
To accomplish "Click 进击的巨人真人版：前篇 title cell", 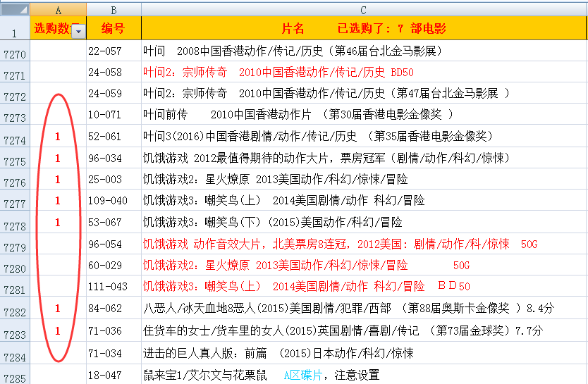I will tap(363, 353).
